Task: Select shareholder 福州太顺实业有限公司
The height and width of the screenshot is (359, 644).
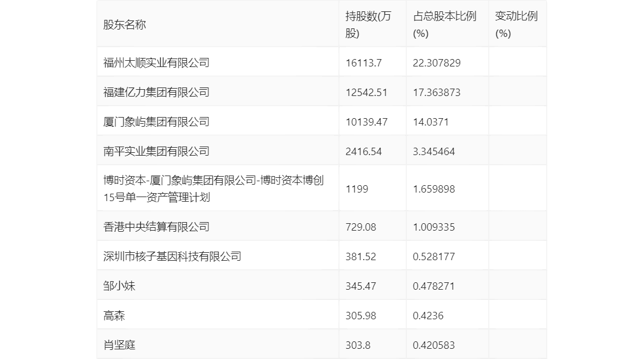Action: click(x=156, y=62)
